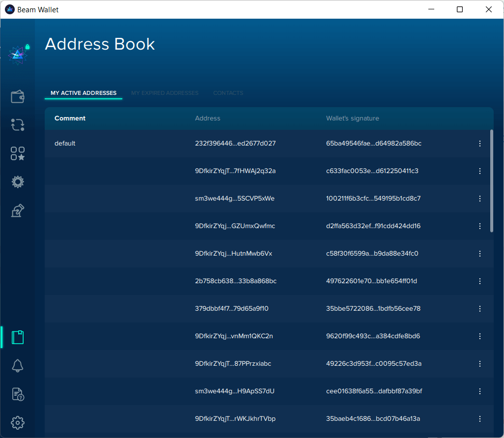The image size is (504, 438).
Task: Select the My Active Addresses tab
Action: 84,93
